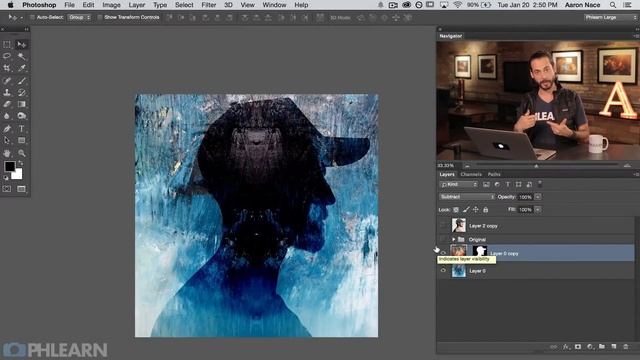
Task: Open the Filter menu
Action: click(x=208, y=5)
